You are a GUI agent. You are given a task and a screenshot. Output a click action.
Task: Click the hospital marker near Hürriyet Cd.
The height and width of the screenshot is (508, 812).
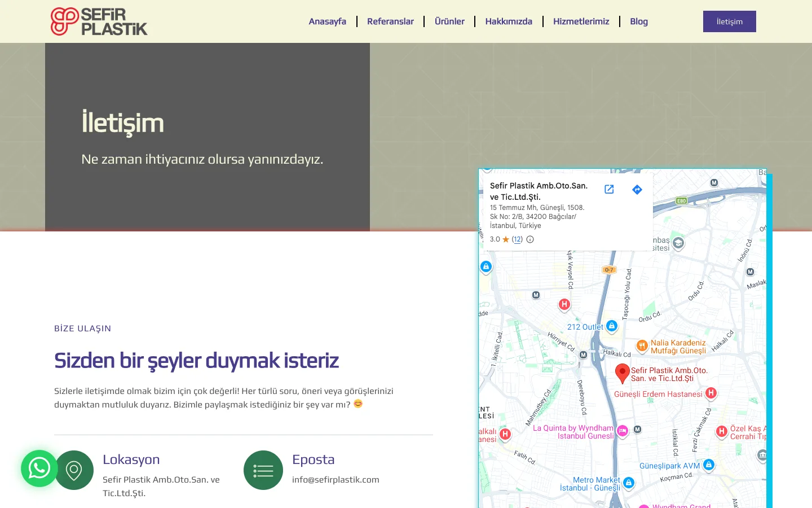[x=564, y=305]
